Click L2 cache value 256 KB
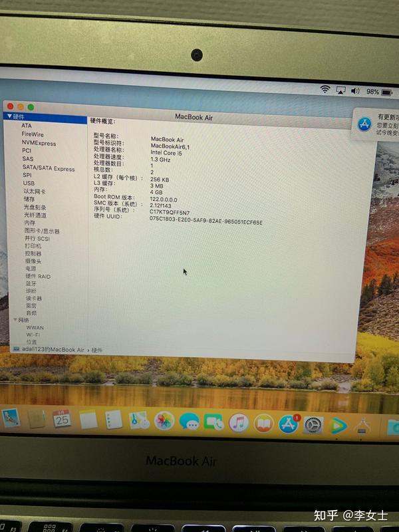Image resolution: width=399 pixels, height=532 pixels. (160, 180)
